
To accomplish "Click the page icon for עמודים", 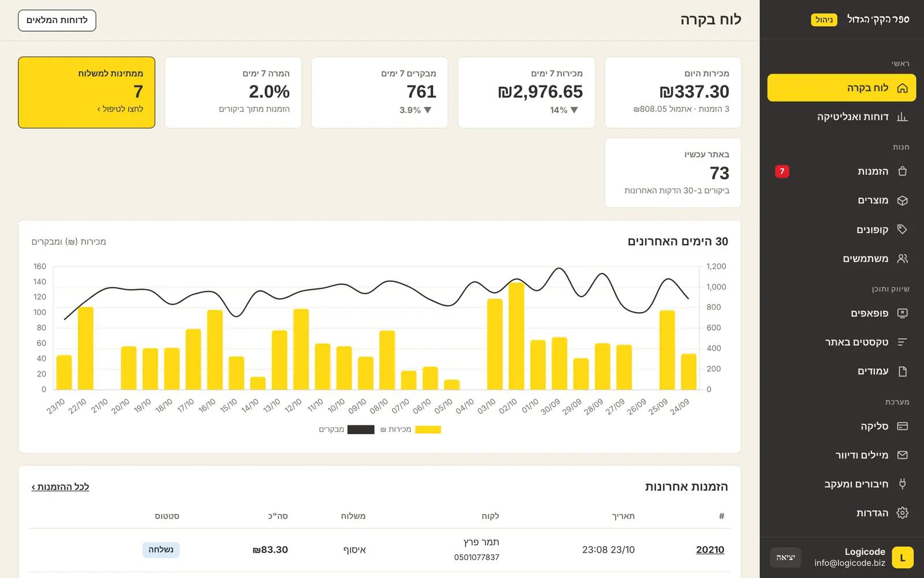I will point(903,371).
